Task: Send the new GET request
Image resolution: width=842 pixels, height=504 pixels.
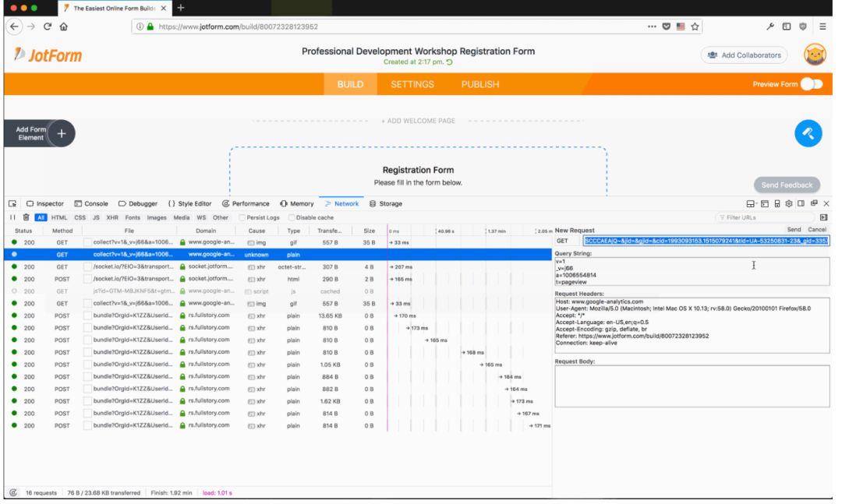Action: [794, 230]
